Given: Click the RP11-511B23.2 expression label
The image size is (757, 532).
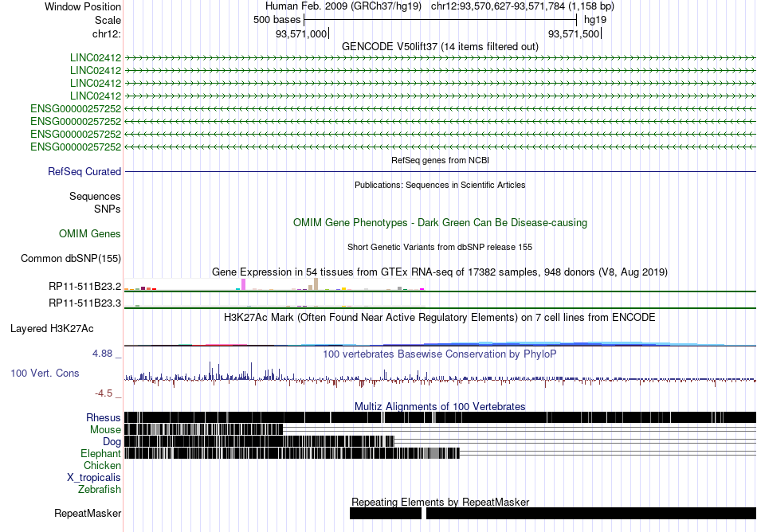Looking at the screenshot, I should (85, 287).
